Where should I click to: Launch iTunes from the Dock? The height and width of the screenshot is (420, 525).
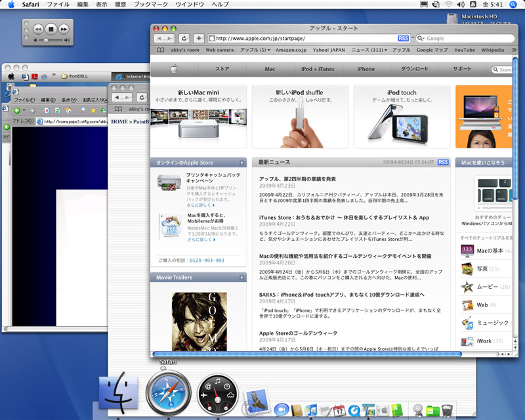click(311, 408)
